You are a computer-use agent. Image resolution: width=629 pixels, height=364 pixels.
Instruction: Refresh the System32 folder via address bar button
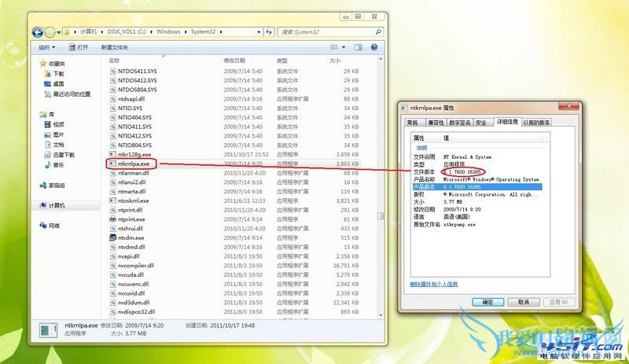[269, 31]
